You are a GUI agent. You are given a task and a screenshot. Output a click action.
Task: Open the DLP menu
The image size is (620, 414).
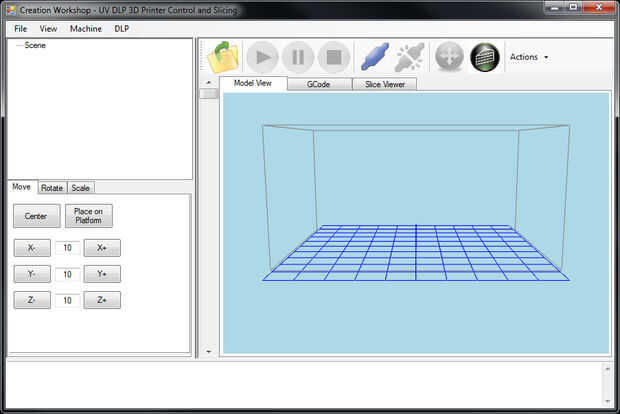pyautogui.click(x=121, y=28)
